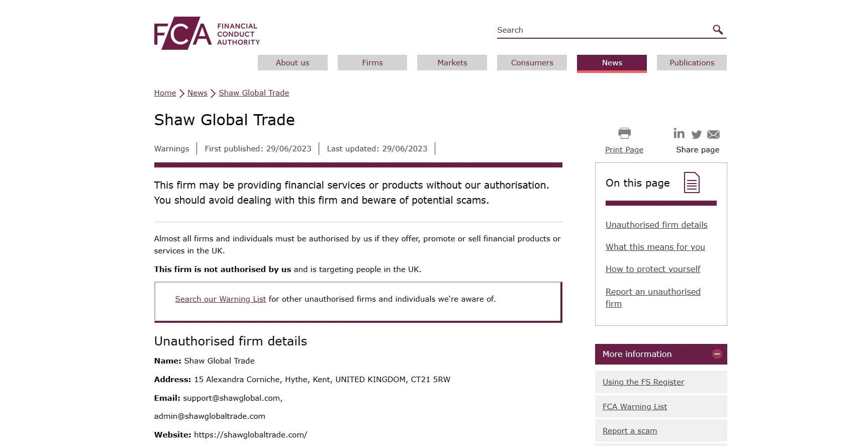Click website https://shawglobaltrade.com/ text
This screenshot has height=446, width=868.
click(250, 435)
